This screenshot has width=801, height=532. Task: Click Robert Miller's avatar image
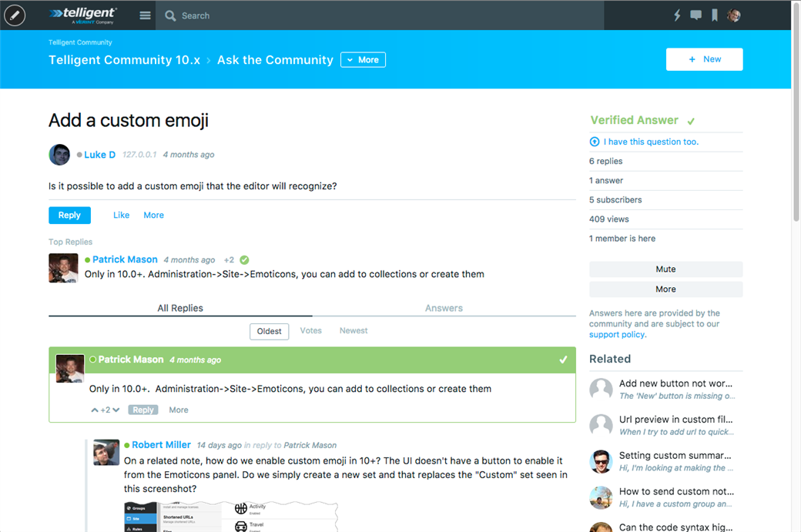[x=106, y=453]
